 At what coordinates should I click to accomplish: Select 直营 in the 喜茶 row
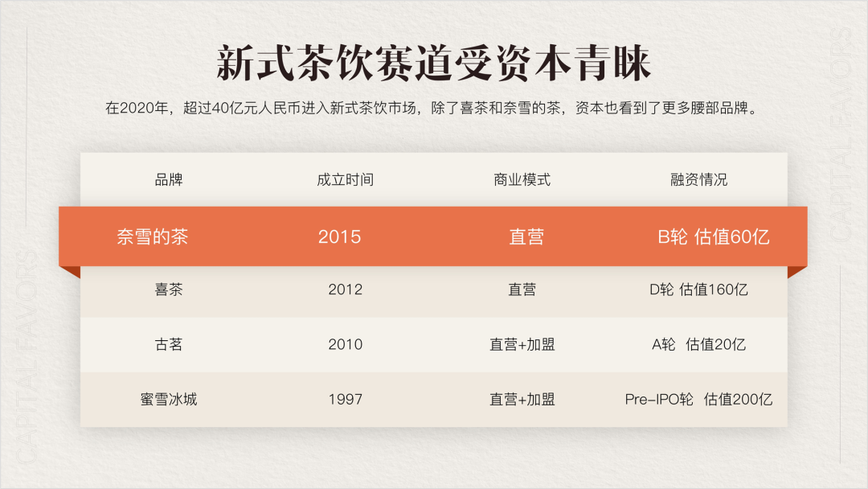(x=522, y=289)
